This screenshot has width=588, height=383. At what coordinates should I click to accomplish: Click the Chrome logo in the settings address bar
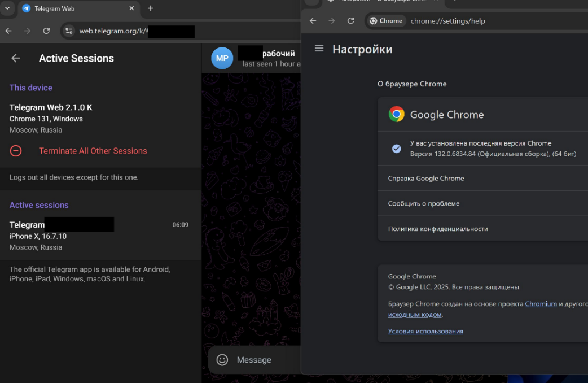(x=386, y=20)
